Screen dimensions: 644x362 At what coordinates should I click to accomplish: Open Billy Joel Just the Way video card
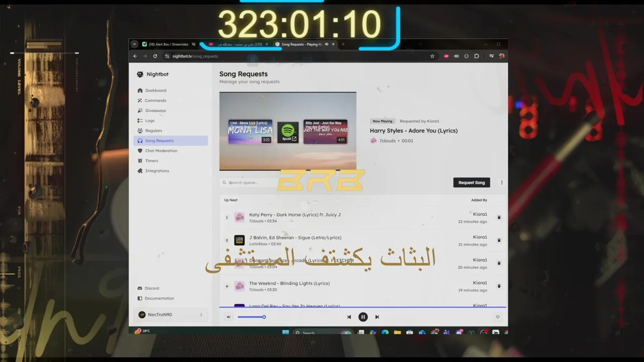coord(326,132)
